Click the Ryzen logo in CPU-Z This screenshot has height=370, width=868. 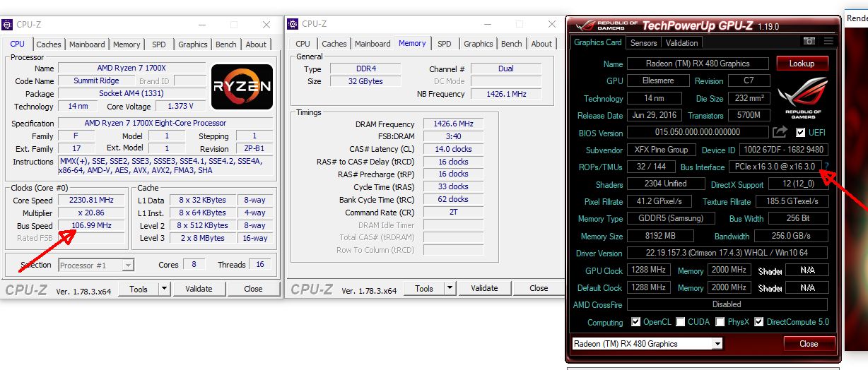click(242, 87)
